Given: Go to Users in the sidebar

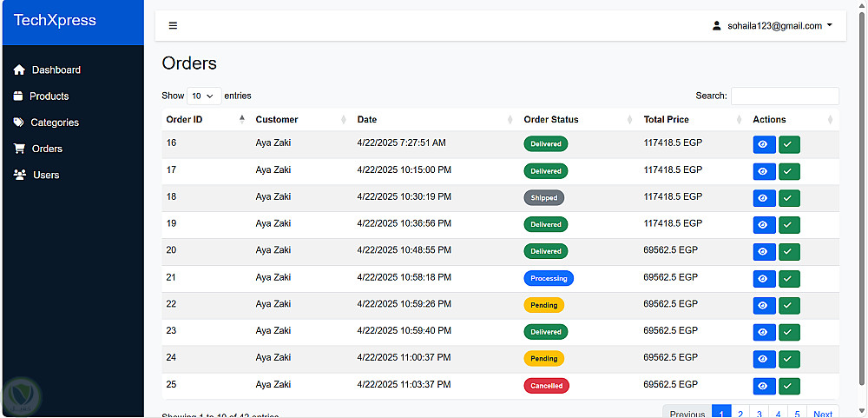Looking at the screenshot, I should point(46,175).
